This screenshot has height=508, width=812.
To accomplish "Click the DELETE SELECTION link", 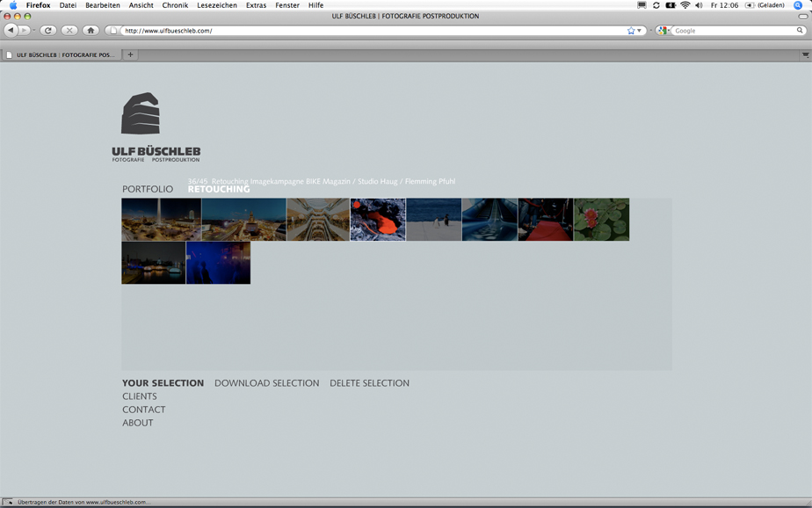I will pos(369,383).
